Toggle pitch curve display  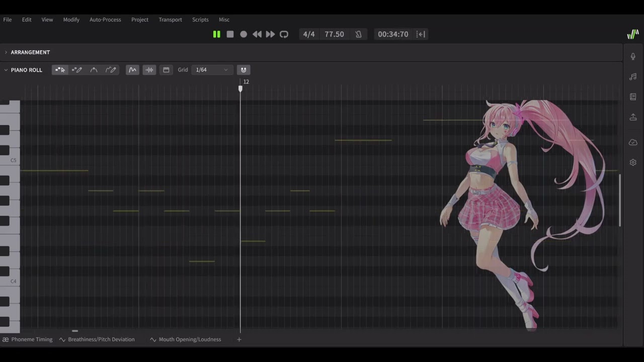(x=132, y=70)
